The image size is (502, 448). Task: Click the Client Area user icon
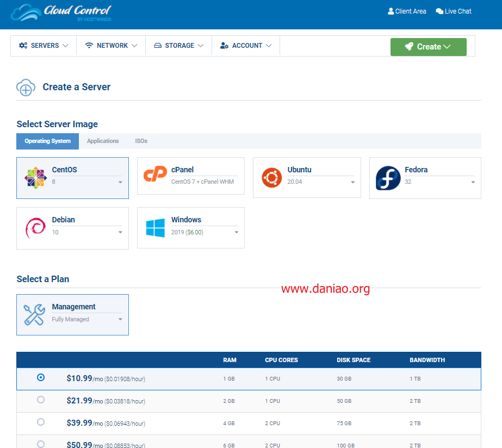(391, 11)
